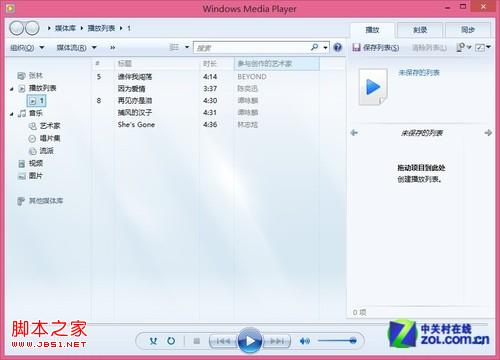This screenshot has height=360, width=500.
Task: Click the 音乐 music note icon
Action: coord(22,113)
